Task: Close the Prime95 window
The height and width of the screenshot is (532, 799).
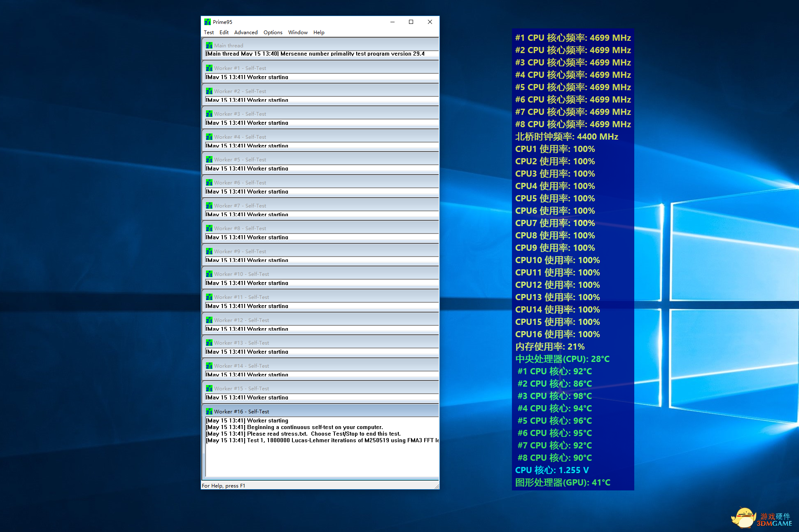Action: 430,22
